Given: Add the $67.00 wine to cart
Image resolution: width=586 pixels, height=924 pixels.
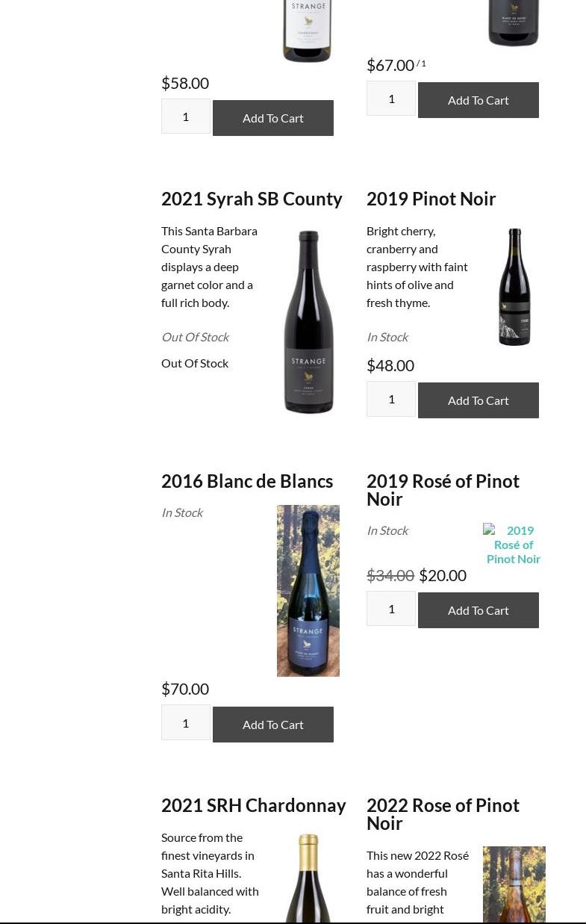Looking at the screenshot, I should [x=479, y=100].
